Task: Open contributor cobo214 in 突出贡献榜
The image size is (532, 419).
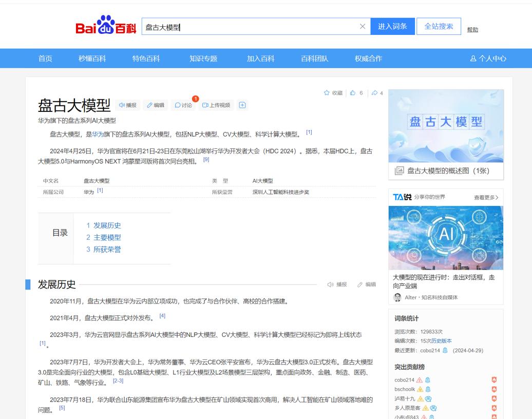Action: coord(404,380)
